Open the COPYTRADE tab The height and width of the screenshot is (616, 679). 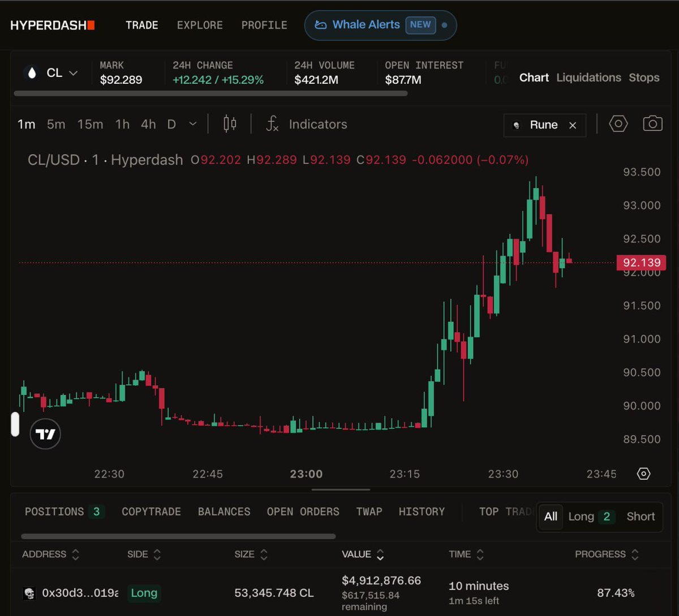[151, 512]
